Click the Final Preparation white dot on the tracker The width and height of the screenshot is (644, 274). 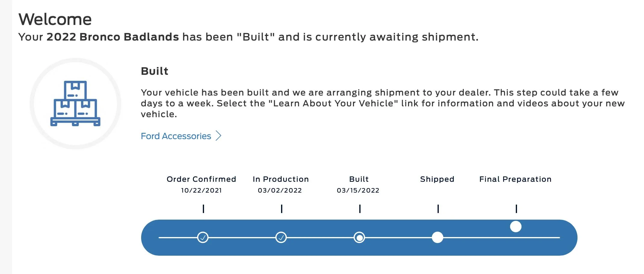pos(516,227)
